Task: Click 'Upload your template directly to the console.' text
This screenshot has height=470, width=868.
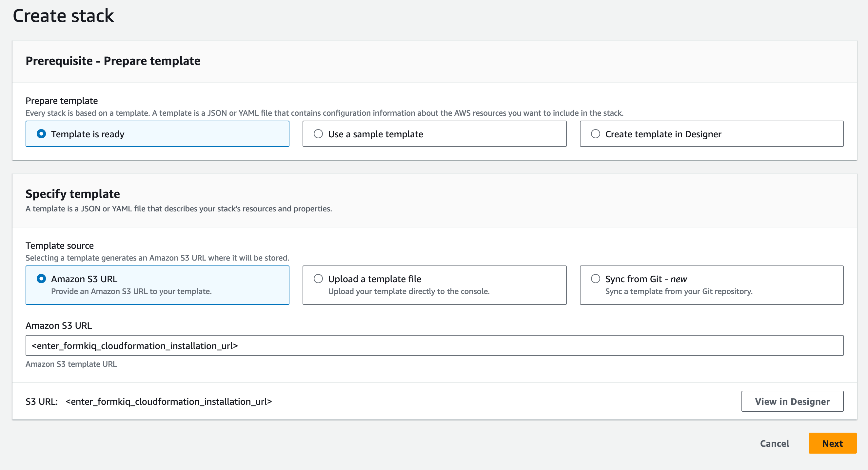Action: tap(409, 291)
